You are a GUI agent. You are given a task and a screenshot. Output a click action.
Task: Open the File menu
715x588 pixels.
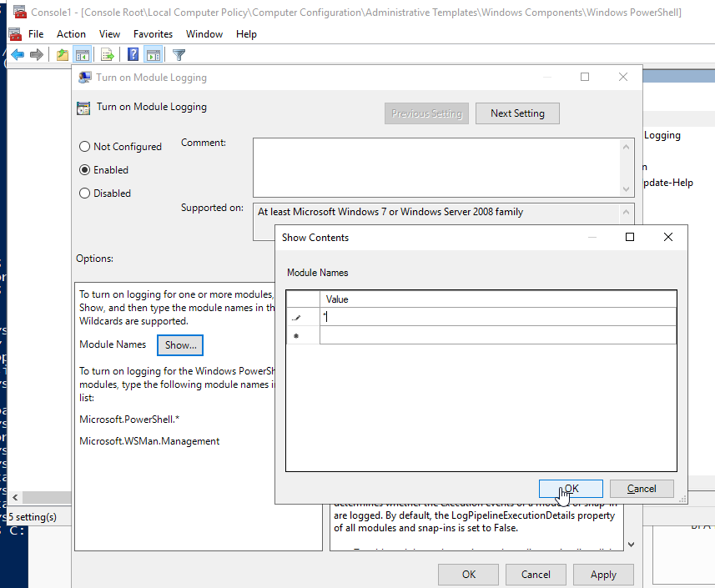pos(36,34)
